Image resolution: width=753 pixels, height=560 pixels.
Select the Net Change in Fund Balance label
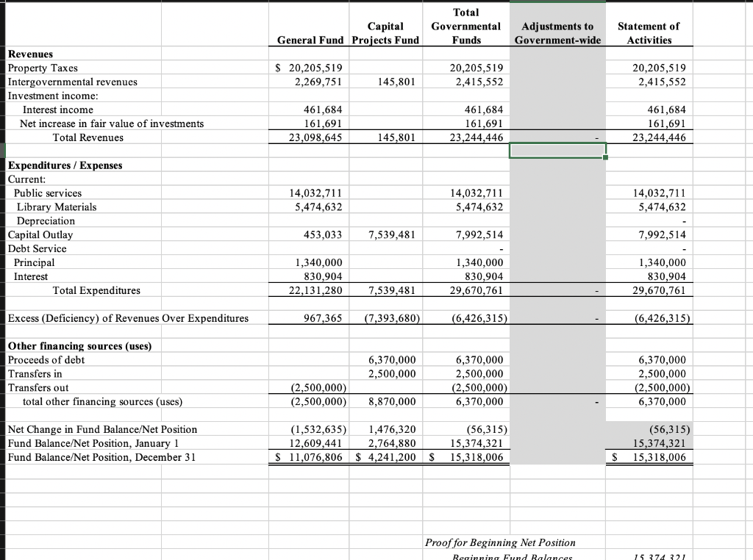pyautogui.click(x=101, y=430)
